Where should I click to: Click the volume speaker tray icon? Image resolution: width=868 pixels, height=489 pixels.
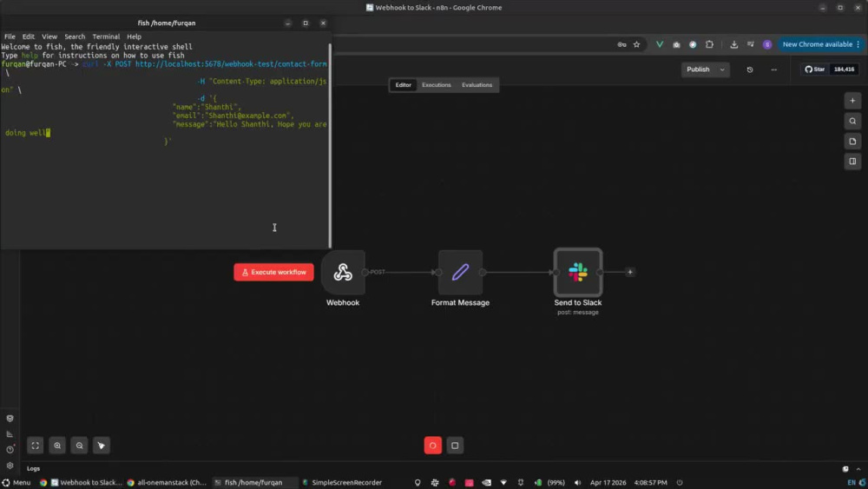pos(577,482)
